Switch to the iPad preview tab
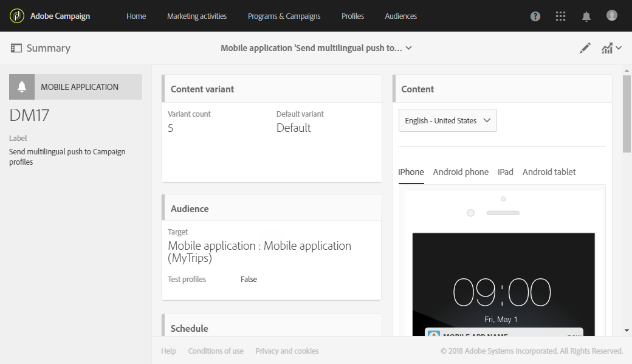 pos(505,172)
